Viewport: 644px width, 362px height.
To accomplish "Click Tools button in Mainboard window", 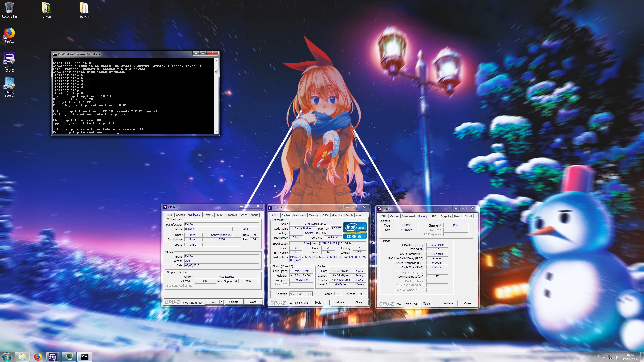I will tap(212, 302).
